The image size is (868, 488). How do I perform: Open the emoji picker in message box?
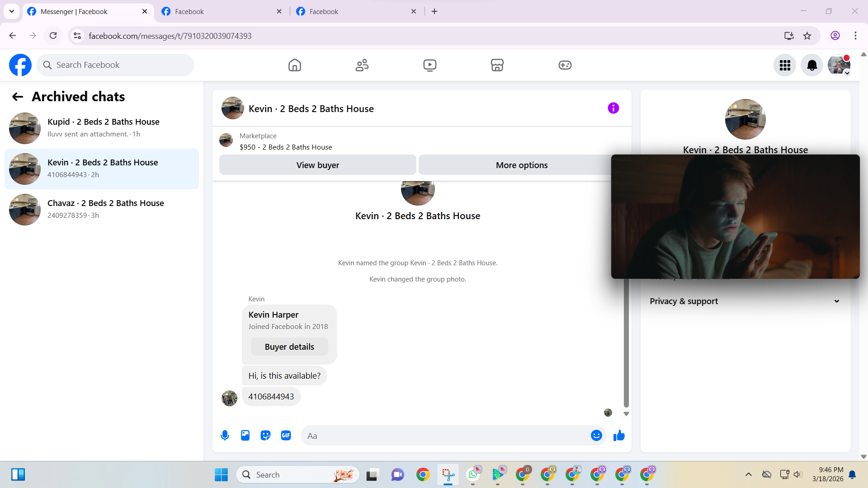click(x=596, y=436)
